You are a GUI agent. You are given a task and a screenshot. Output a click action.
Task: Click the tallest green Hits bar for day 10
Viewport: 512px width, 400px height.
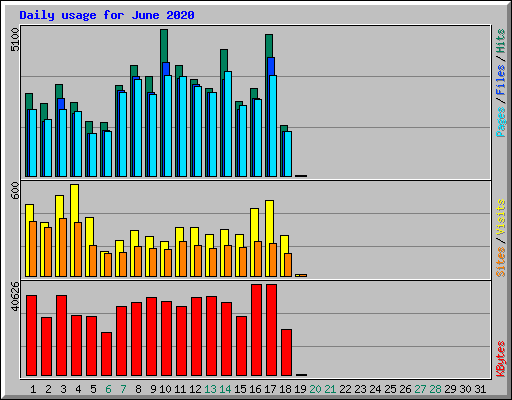[164, 46]
